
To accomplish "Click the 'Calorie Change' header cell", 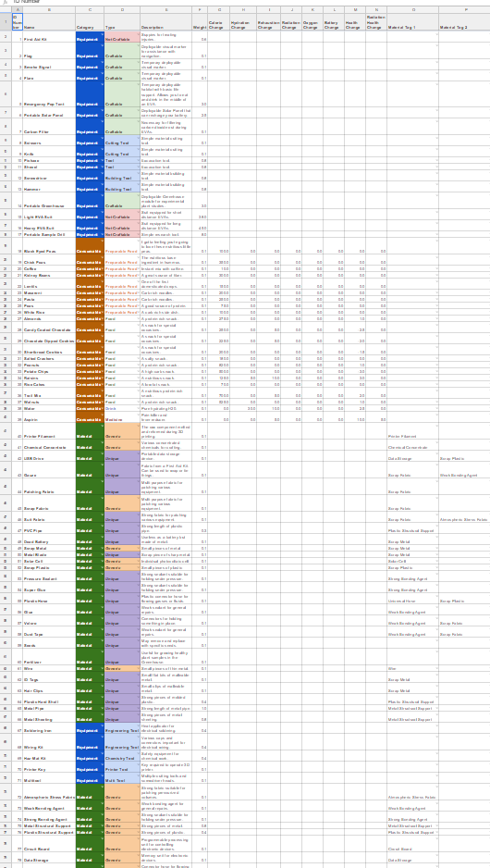I will coord(218,21).
